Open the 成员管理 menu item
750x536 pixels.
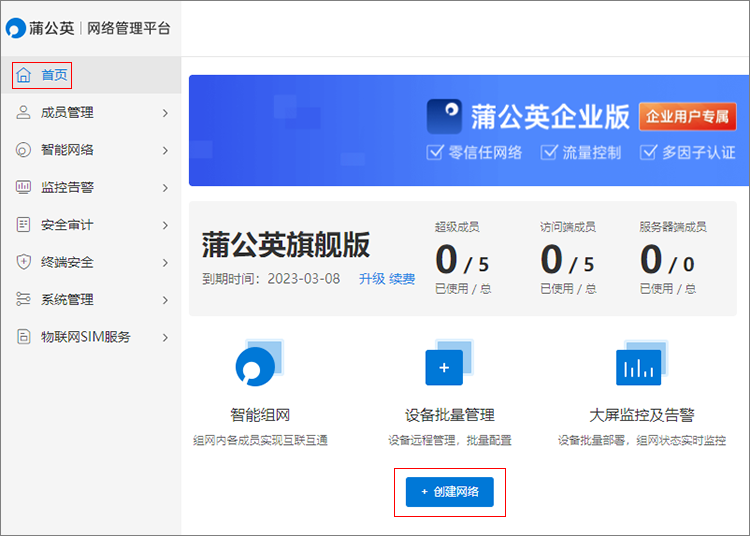pos(91,112)
